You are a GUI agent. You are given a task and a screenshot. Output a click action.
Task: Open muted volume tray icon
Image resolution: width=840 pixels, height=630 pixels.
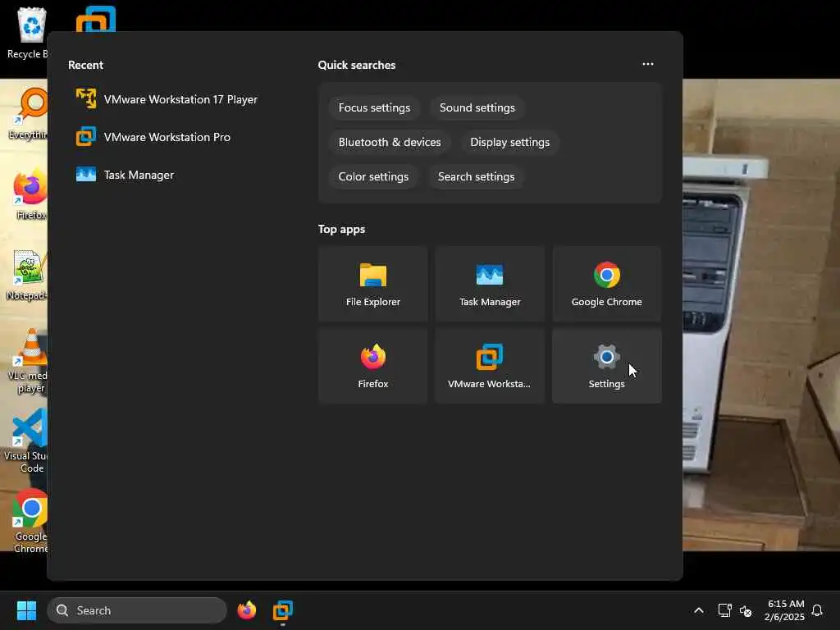coord(745,610)
